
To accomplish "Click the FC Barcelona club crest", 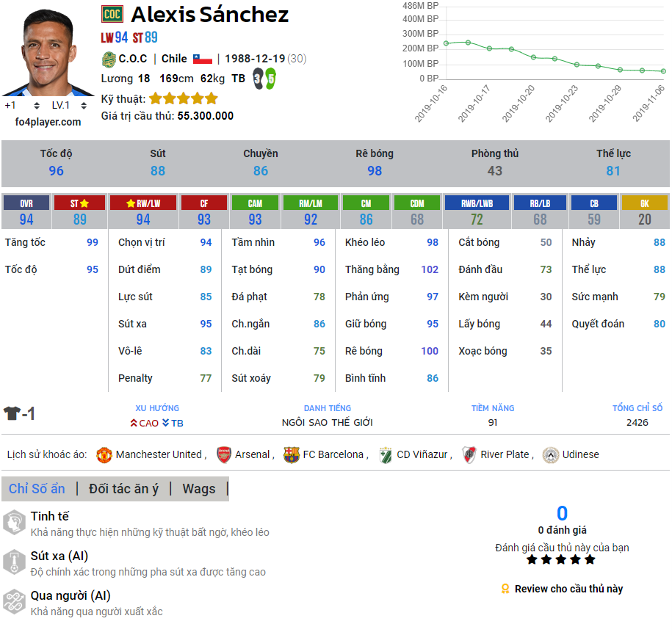I will click(292, 454).
